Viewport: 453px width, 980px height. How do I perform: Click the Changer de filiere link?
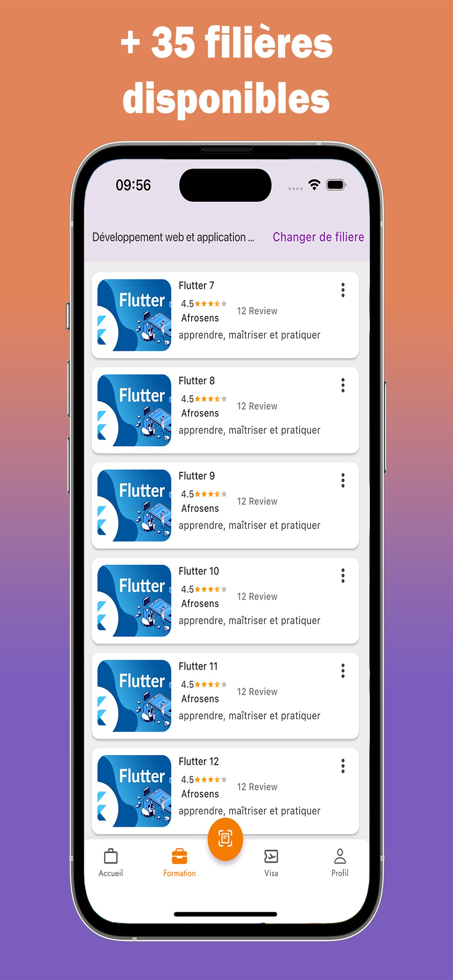pos(318,237)
